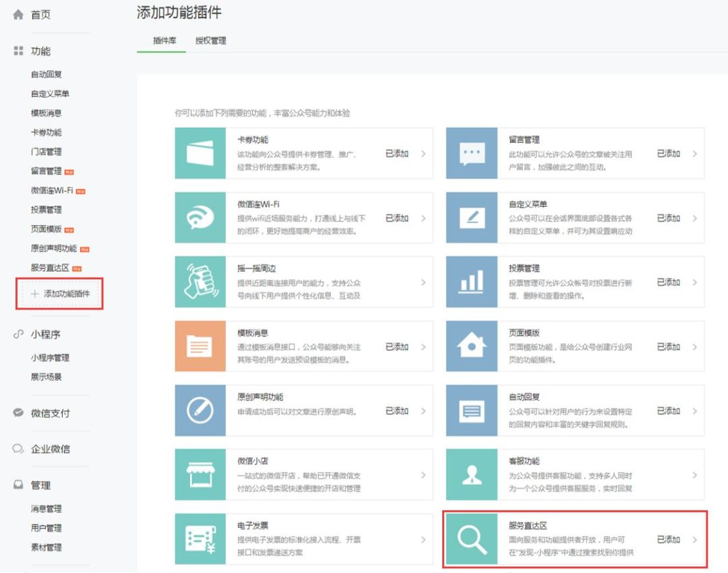The height and width of the screenshot is (573, 728).
Task: Select 微信连Wi-Fi in the sidebar menu
Action: click(x=52, y=190)
